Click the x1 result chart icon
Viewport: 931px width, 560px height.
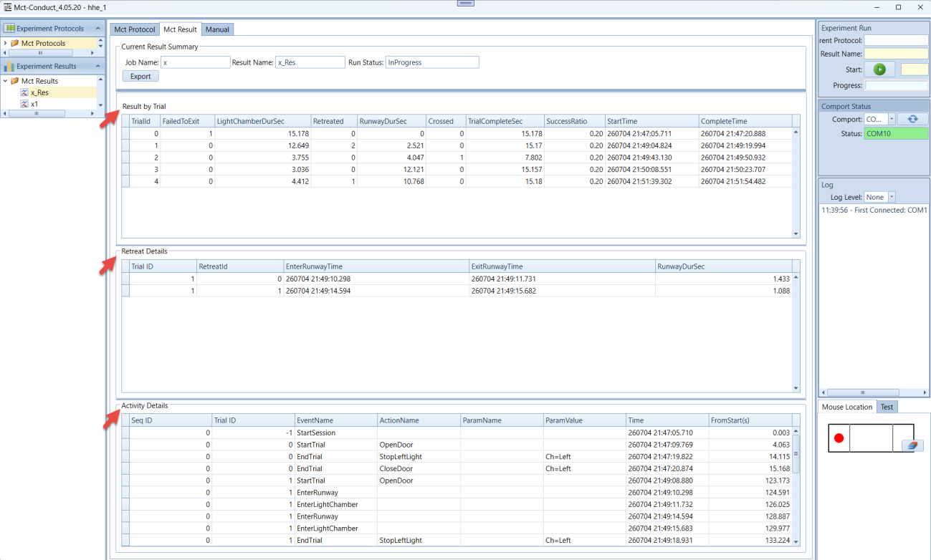coord(24,104)
